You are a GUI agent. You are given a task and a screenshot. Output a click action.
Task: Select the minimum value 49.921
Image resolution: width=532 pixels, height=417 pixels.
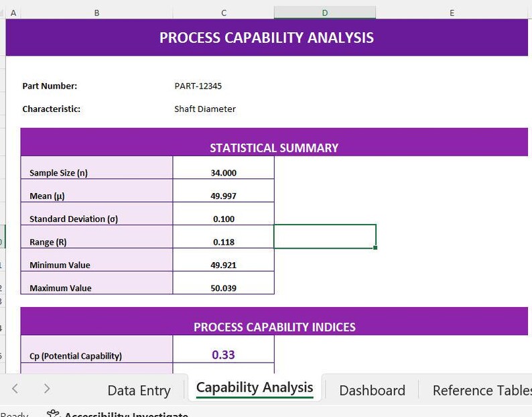pos(224,259)
